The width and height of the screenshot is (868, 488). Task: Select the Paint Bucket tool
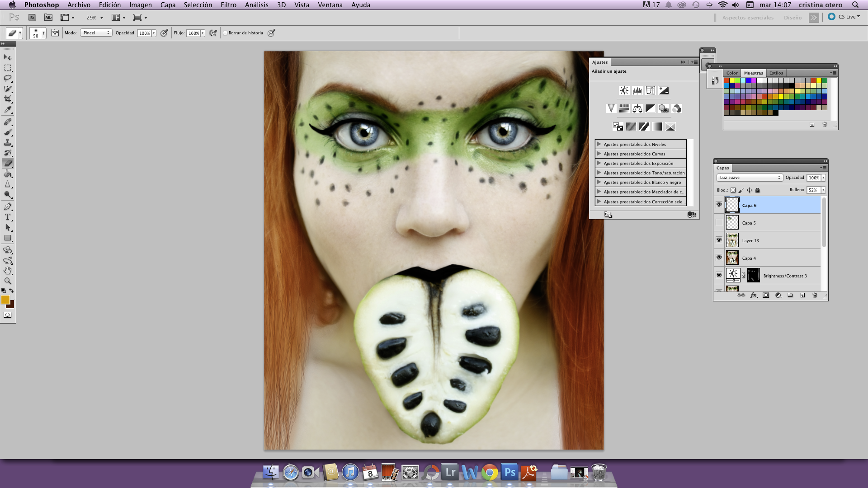(8, 174)
